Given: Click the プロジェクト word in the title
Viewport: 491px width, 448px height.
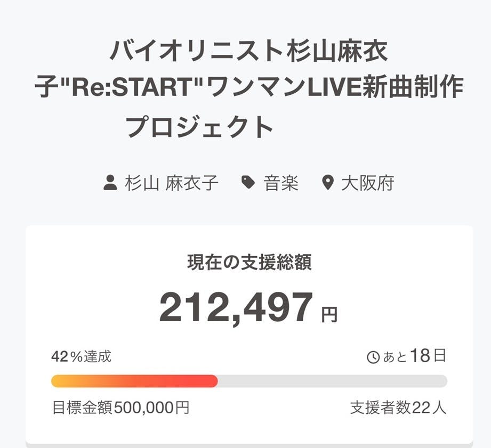Looking at the screenshot, I should (x=199, y=127).
